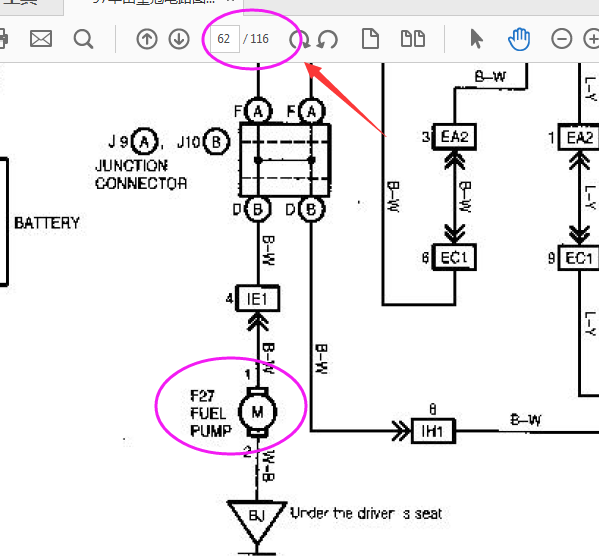599x556 pixels.
Task: Click the printer icon in the toolbar
Action: (x=3, y=39)
